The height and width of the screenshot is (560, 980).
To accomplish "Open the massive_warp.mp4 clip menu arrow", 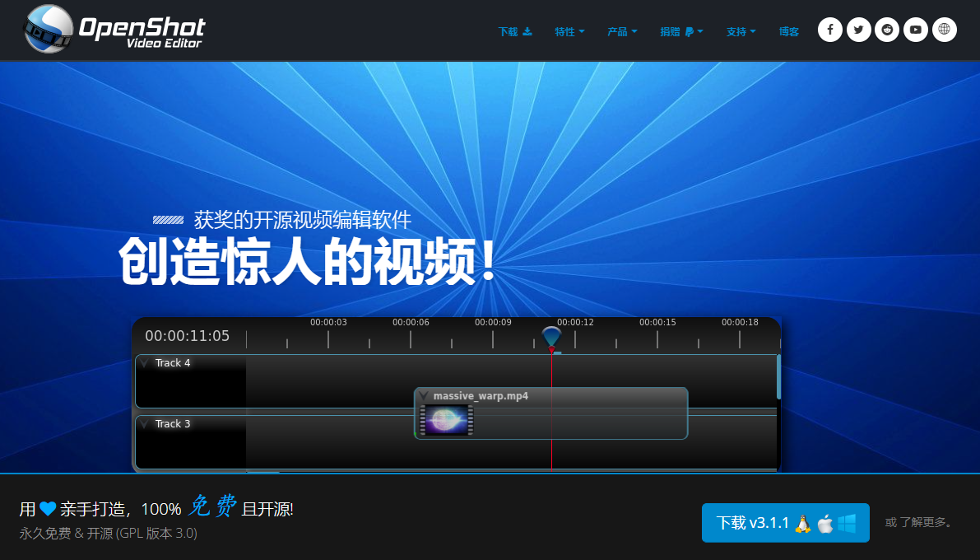I will 424,395.
